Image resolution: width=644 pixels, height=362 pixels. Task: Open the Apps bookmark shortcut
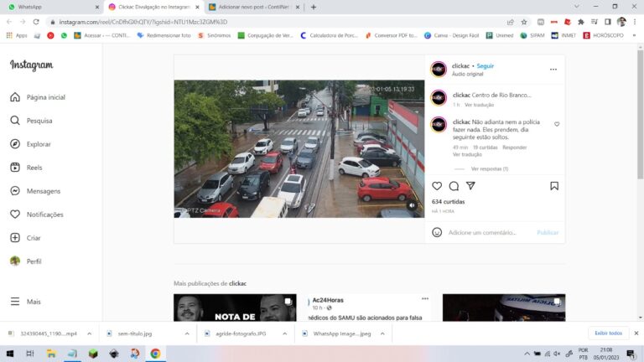coord(17,36)
